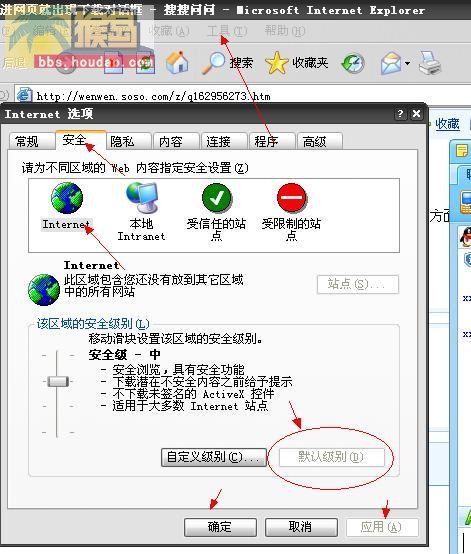Select the 受限制的站点 zone icon
The height and width of the screenshot is (554, 471).
click(292, 198)
